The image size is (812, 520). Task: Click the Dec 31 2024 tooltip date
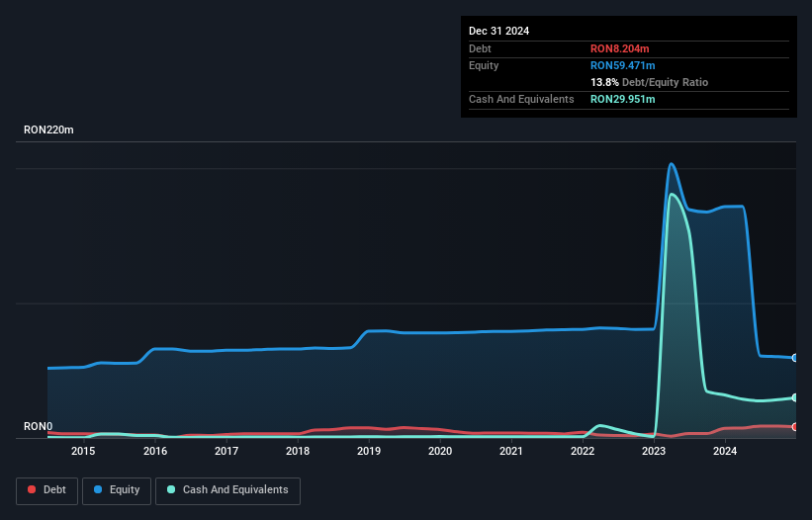(x=498, y=31)
